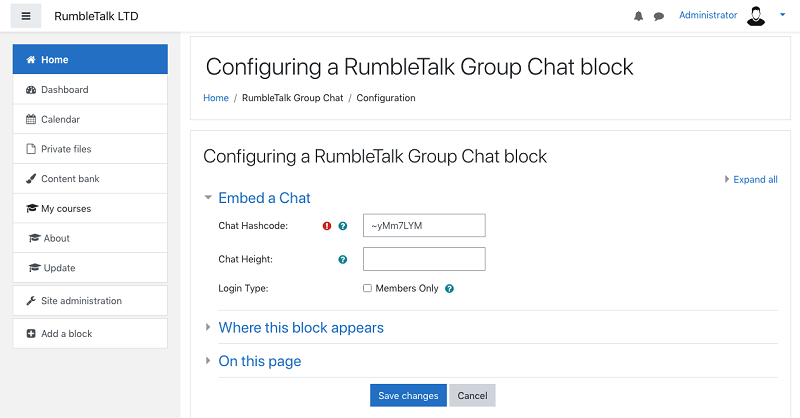Click the Home breadcrumb link

coord(216,98)
